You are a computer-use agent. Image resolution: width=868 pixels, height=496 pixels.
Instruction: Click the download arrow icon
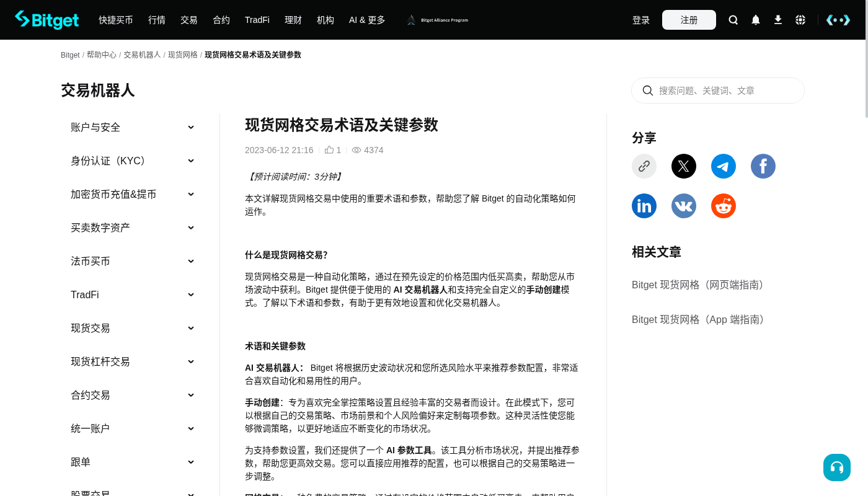778,20
